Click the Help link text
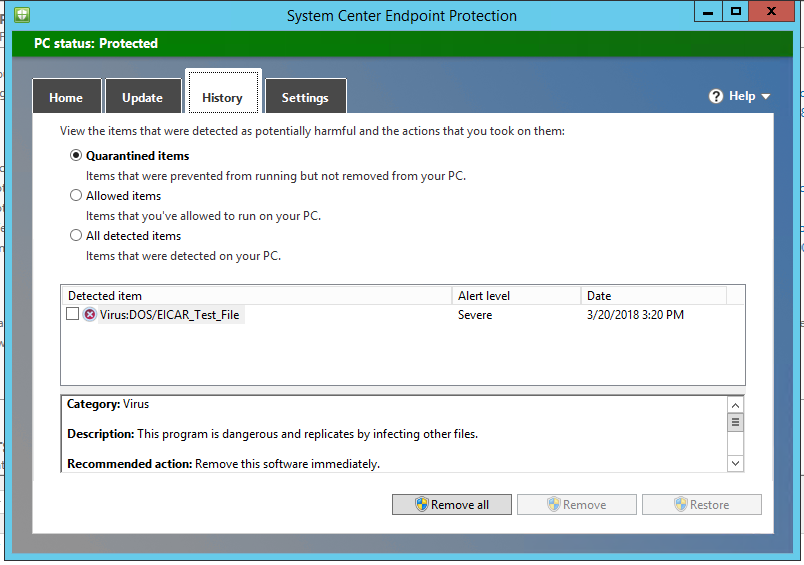This screenshot has width=804, height=565. (742, 96)
